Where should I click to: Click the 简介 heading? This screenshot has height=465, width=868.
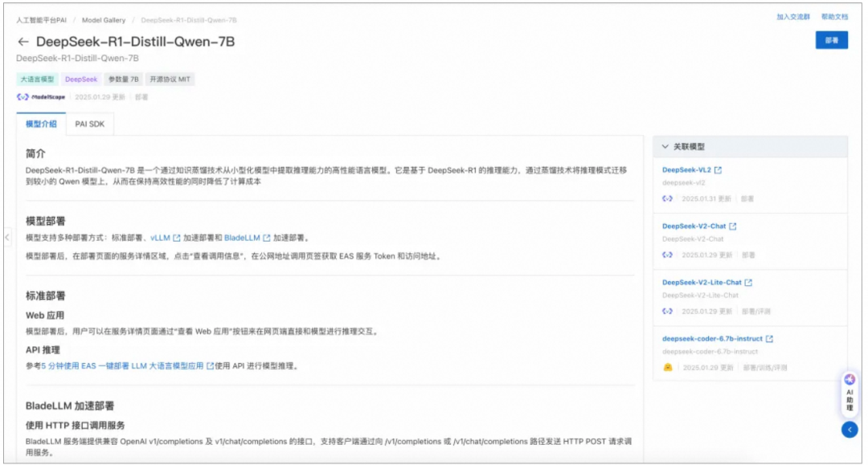click(35, 153)
